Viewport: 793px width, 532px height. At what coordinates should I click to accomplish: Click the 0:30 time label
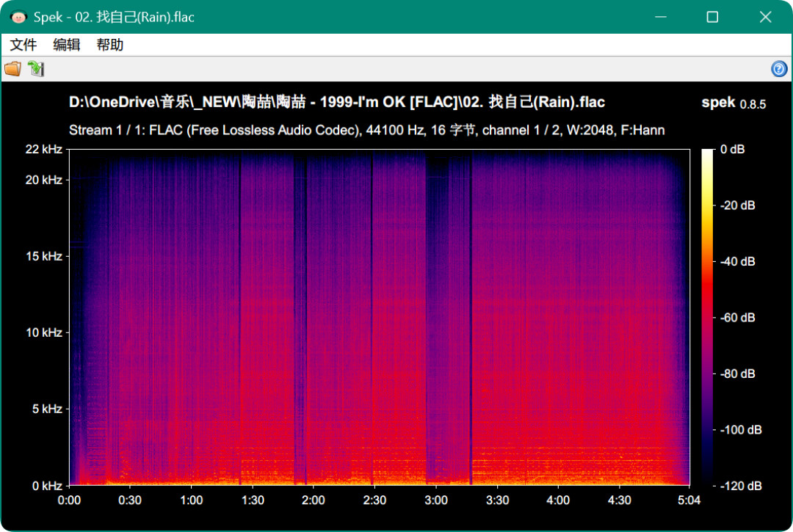130,500
